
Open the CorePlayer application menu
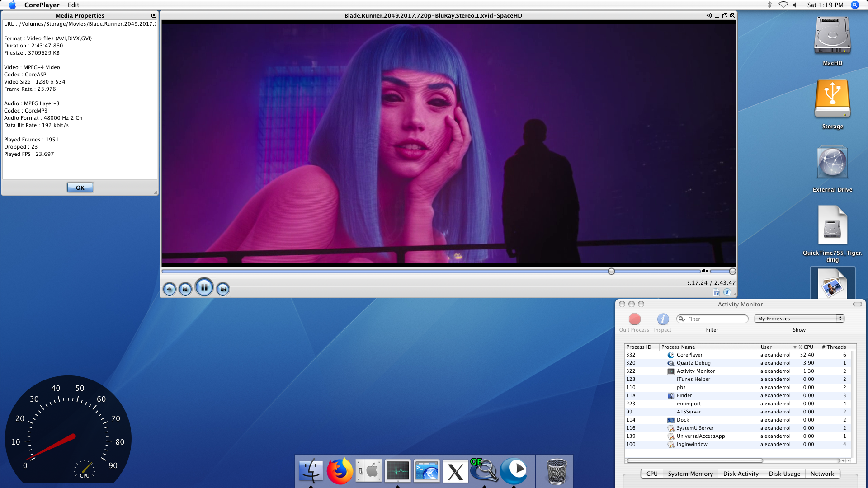pos(42,5)
